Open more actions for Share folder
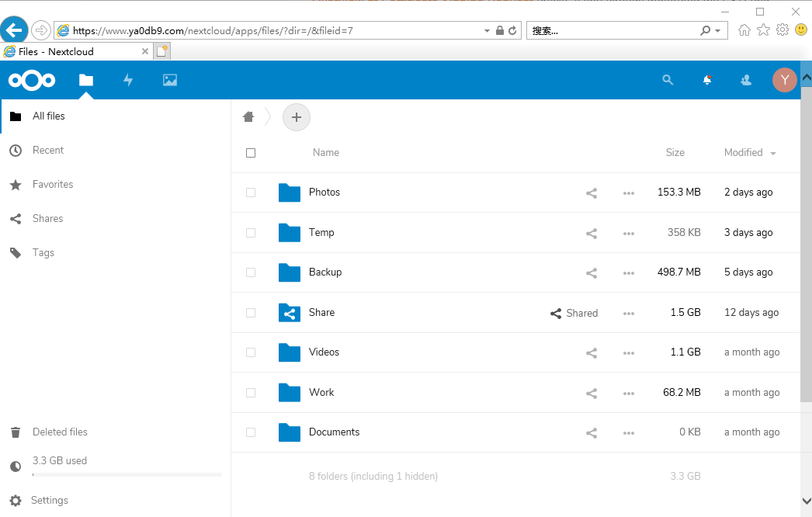This screenshot has height=517, width=812. [629, 314]
